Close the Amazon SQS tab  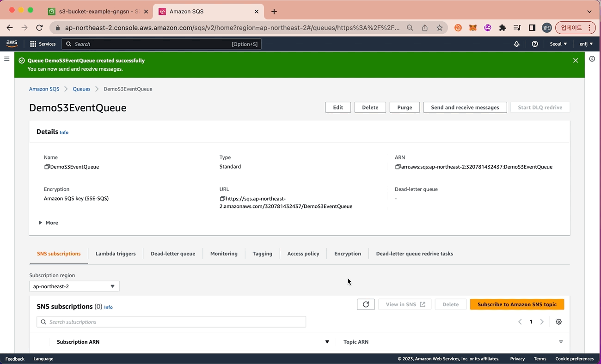pyautogui.click(x=257, y=12)
